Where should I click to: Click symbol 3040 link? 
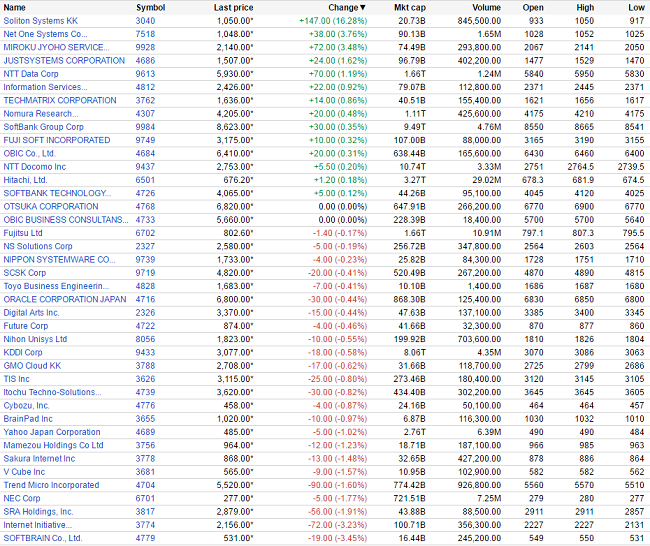click(145, 21)
